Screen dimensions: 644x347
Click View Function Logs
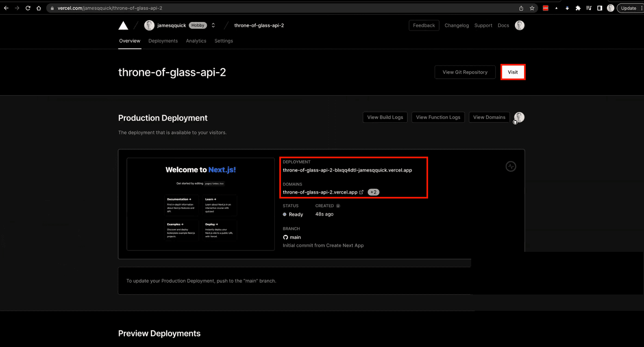coord(438,117)
